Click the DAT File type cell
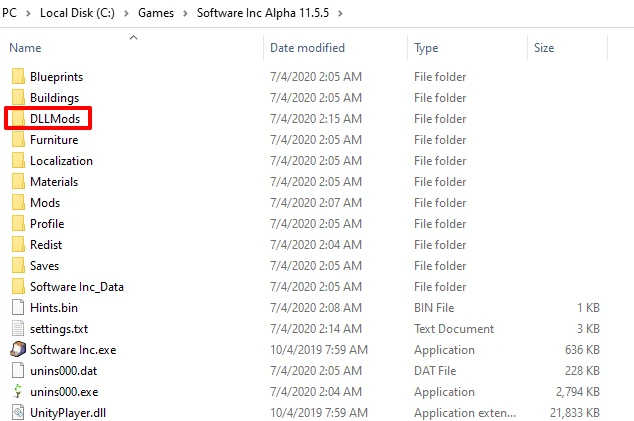634x421 pixels. [x=435, y=371]
